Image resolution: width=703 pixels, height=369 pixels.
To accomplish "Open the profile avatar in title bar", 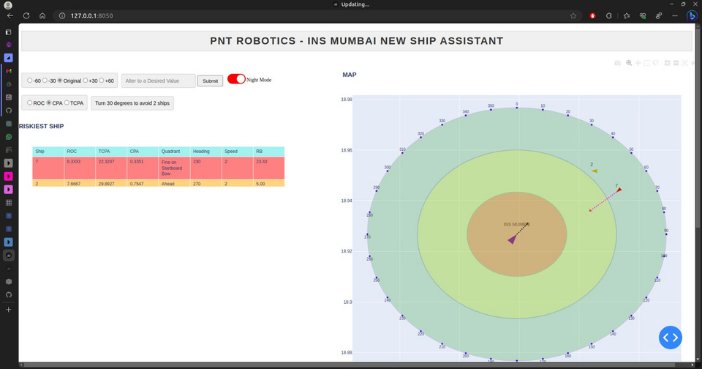I will [x=8, y=5].
